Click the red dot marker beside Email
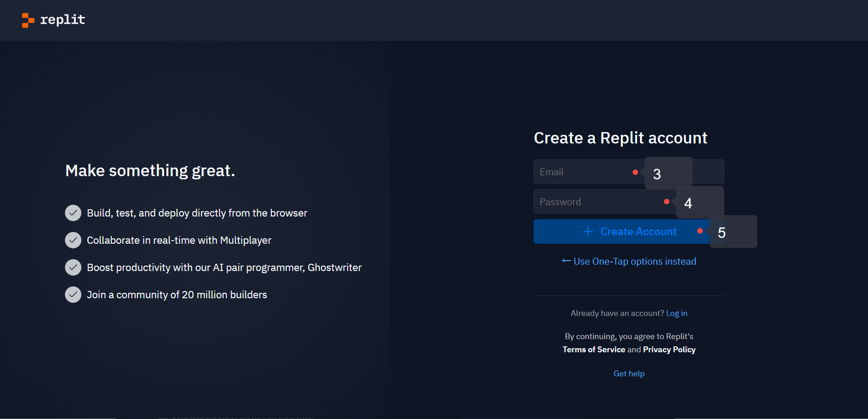The height and width of the screenshot is (419, 868). pyautogui.click(x=635, y=172)
